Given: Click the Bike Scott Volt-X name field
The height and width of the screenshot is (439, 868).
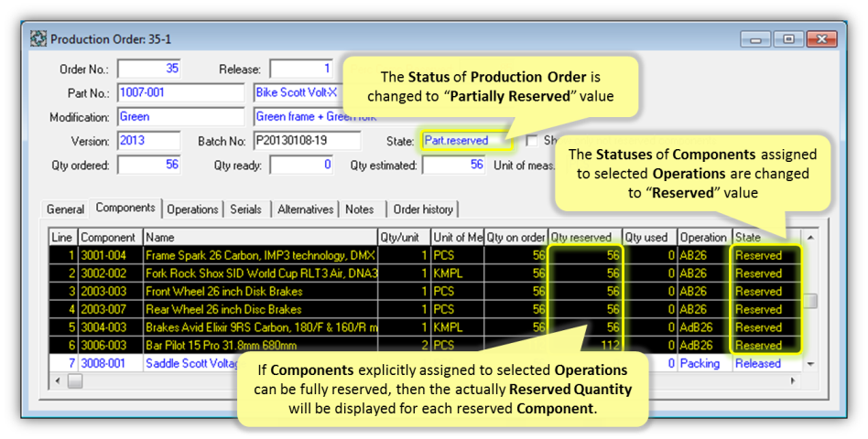Looking at the screenshot, I should point(298,93).
